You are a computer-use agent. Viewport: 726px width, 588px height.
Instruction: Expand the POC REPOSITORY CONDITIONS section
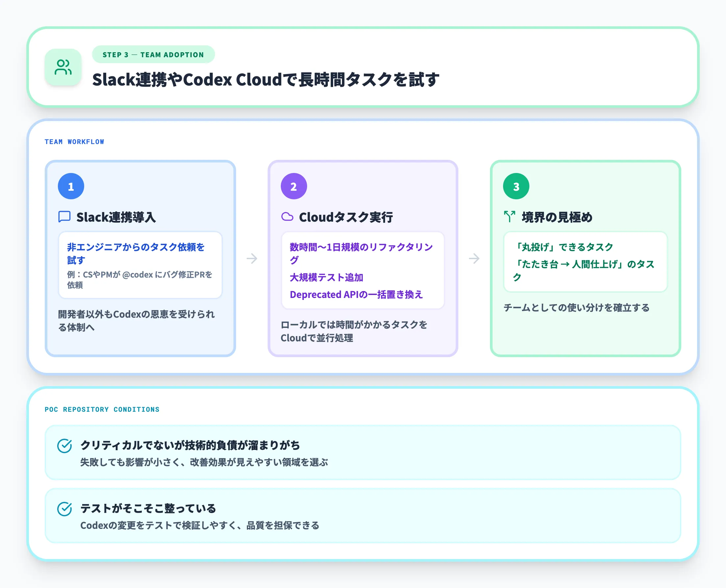[102, 409]
